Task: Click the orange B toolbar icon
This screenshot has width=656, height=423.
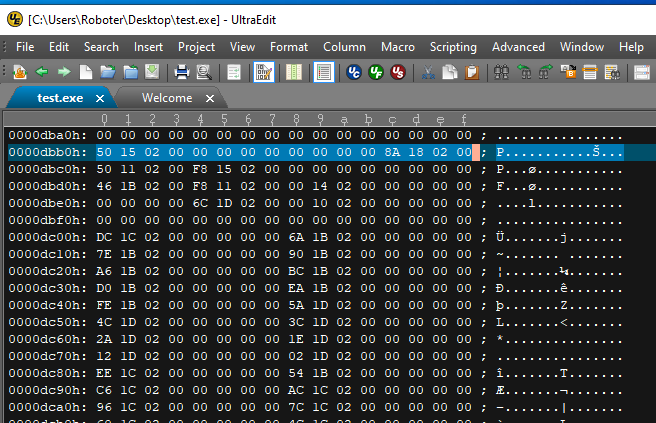Action: [x=568, y=72]
